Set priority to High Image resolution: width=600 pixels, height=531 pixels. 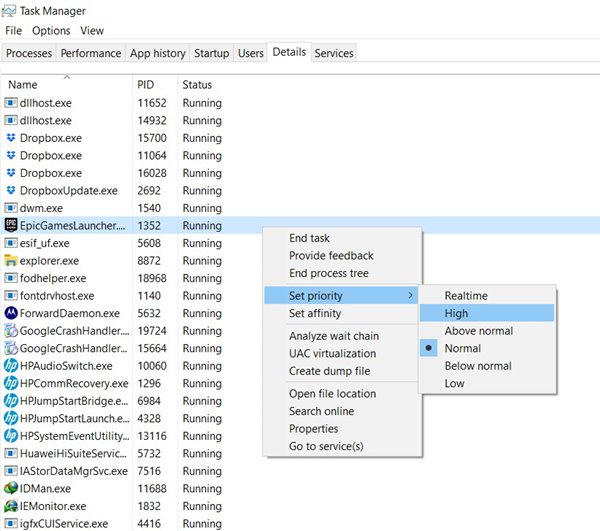pos(487,313)
